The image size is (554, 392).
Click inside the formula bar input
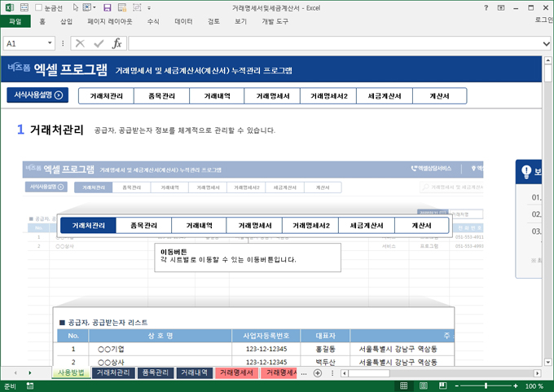click(x=335, y=43)
